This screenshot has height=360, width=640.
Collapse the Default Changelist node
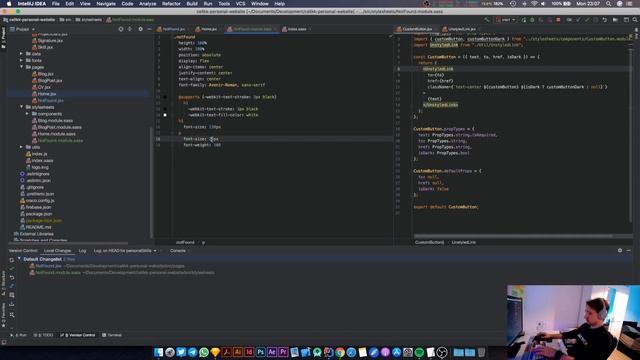click(19, 259)
